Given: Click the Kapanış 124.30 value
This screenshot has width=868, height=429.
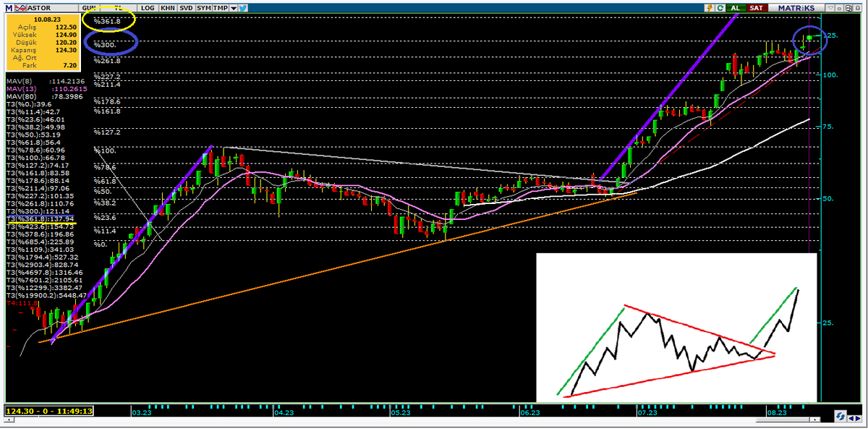Looking at the screenshot, I should tap(66, 50).
